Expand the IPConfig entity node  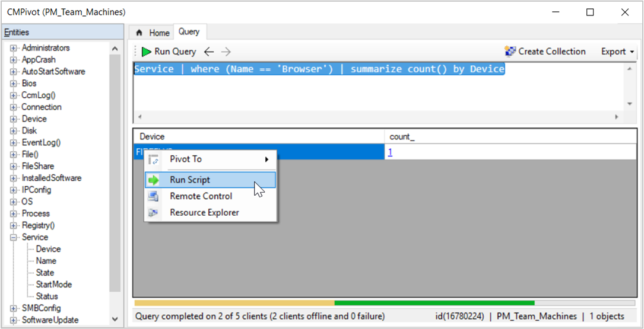(x=14, y=190)
